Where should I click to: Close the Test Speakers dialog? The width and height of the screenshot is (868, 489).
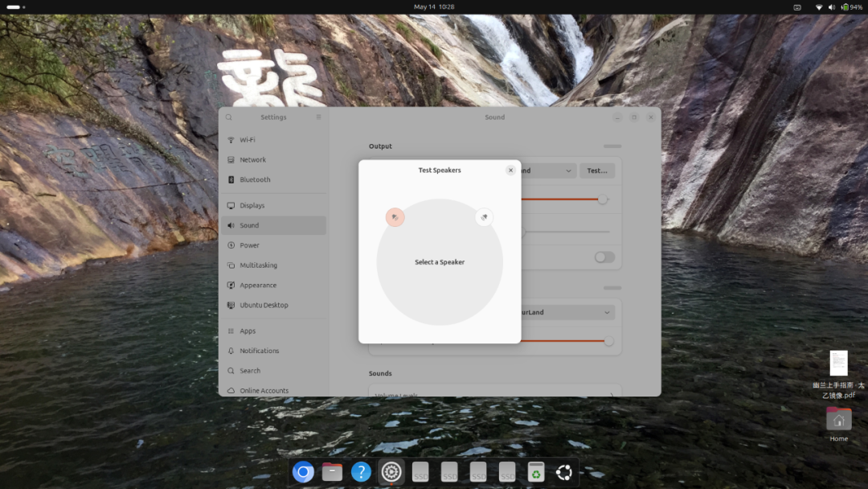[510, 170]
